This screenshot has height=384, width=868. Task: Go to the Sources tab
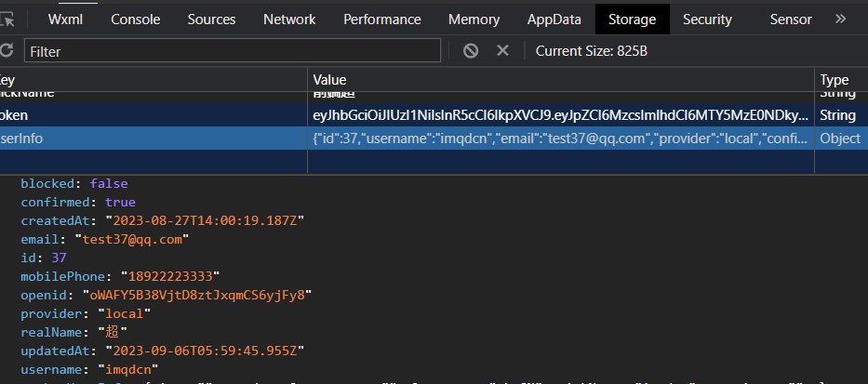pyautogui.click(x=211, y=19)
